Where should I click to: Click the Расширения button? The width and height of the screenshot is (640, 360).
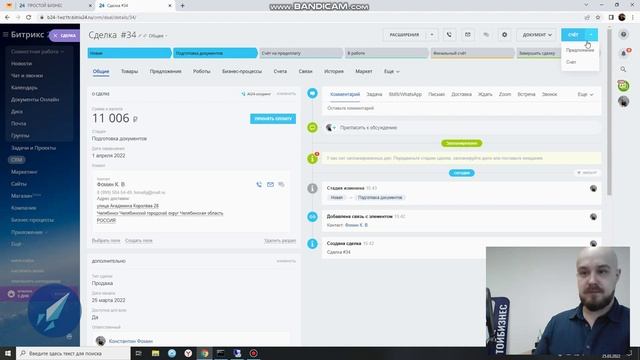[404, 35]
